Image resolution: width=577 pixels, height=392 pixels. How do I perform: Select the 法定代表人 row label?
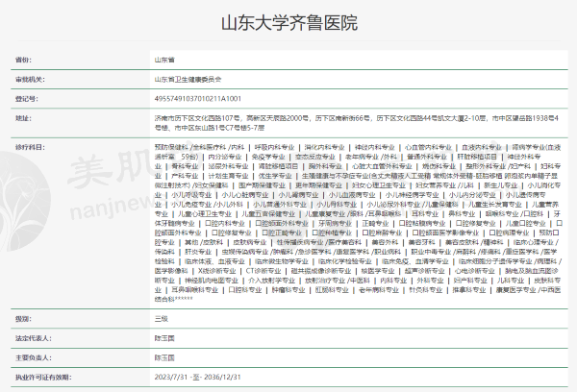coord(33,338)
